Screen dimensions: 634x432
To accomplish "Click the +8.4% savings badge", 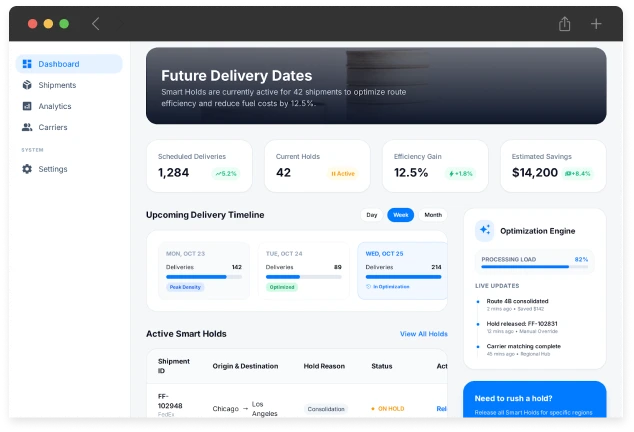I will point(578,174).
